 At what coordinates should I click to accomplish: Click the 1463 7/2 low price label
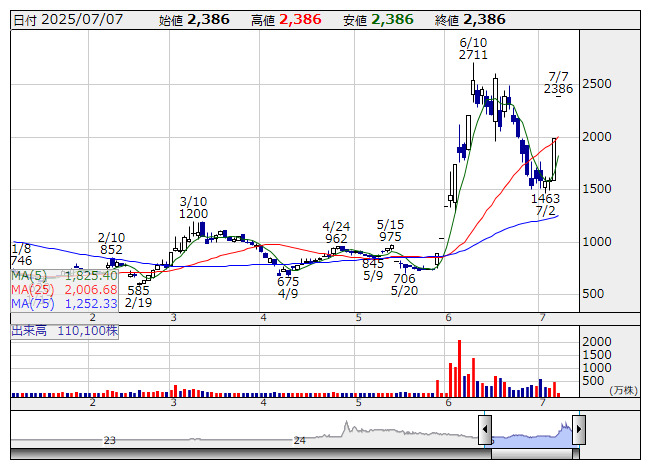tap(546, 205)
